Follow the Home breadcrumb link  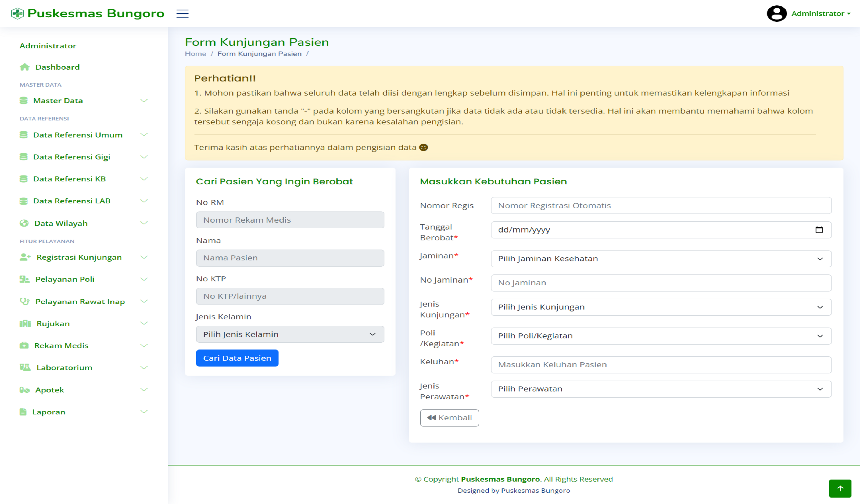click(195, 54)
